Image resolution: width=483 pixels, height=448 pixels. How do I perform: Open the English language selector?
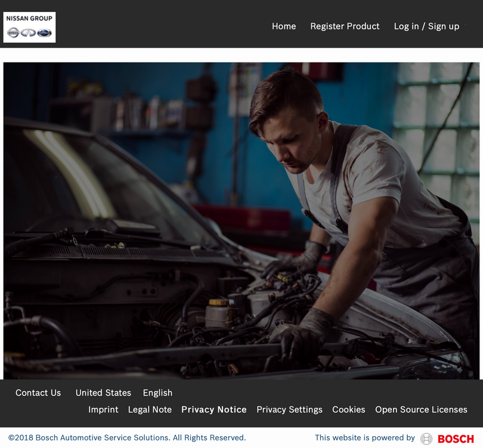pos(157,393)
